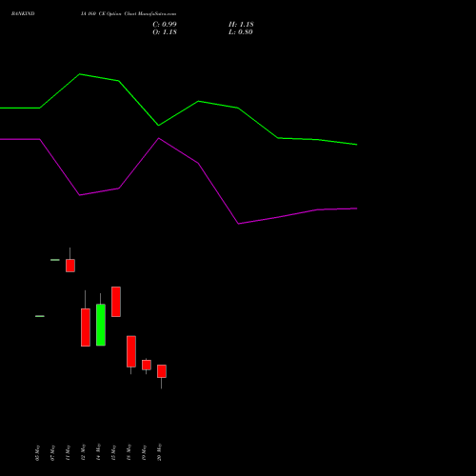Select the '18 May' date label

tap(129, 453)
